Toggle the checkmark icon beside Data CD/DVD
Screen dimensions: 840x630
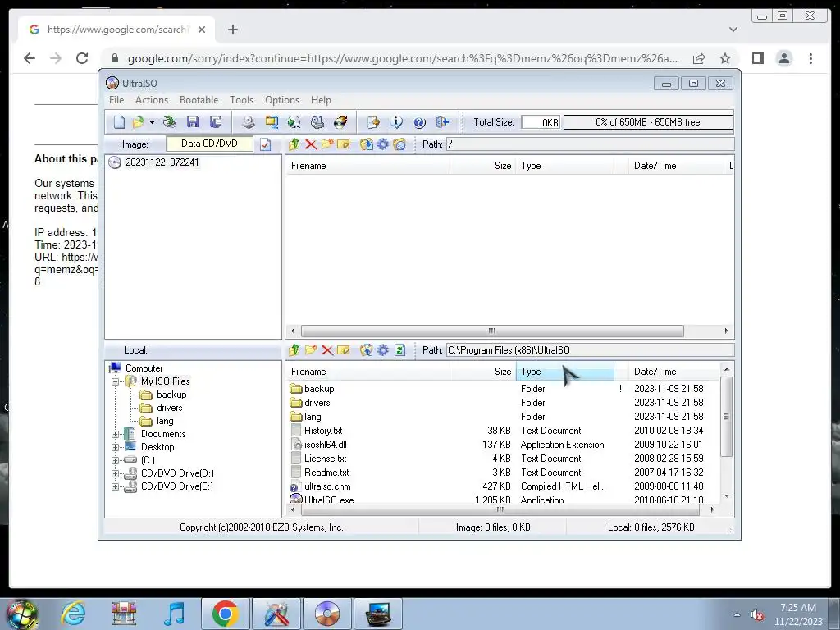tap(266, 144)
